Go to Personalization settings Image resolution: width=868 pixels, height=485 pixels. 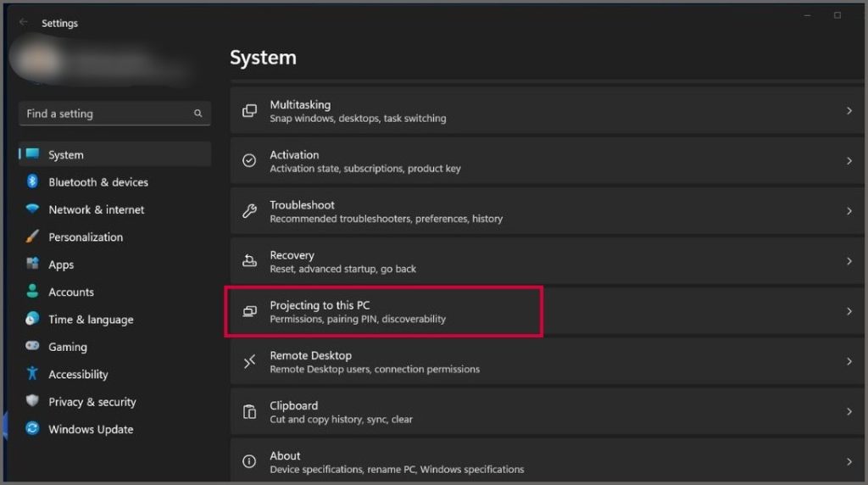pos(115,237)
